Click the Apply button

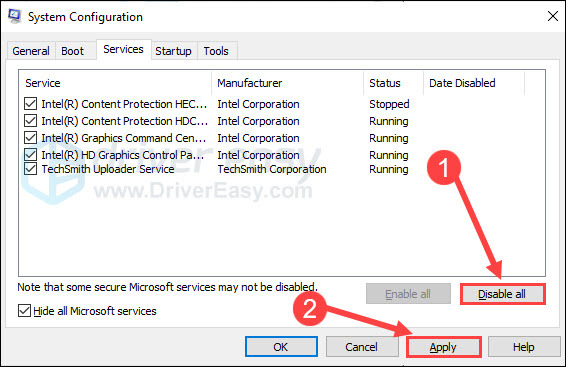point(444,347)
